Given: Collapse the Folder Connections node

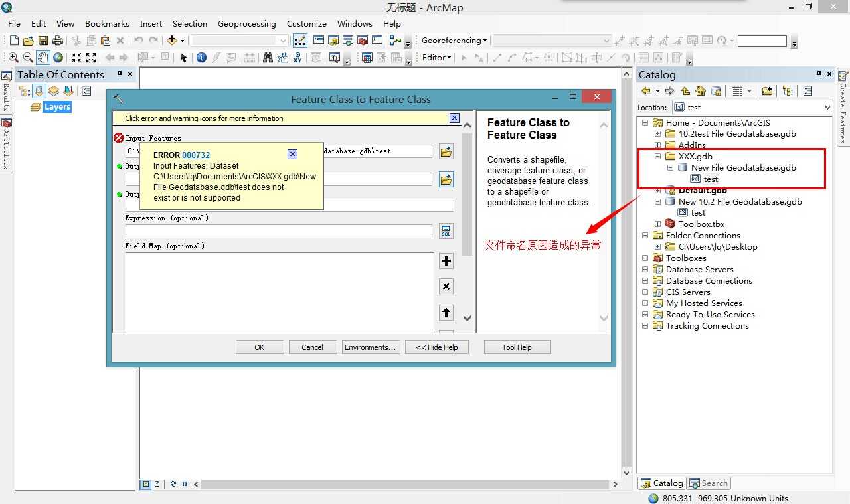Looking at the screenshot, I should pyautogui.click(x=645, y=236).
